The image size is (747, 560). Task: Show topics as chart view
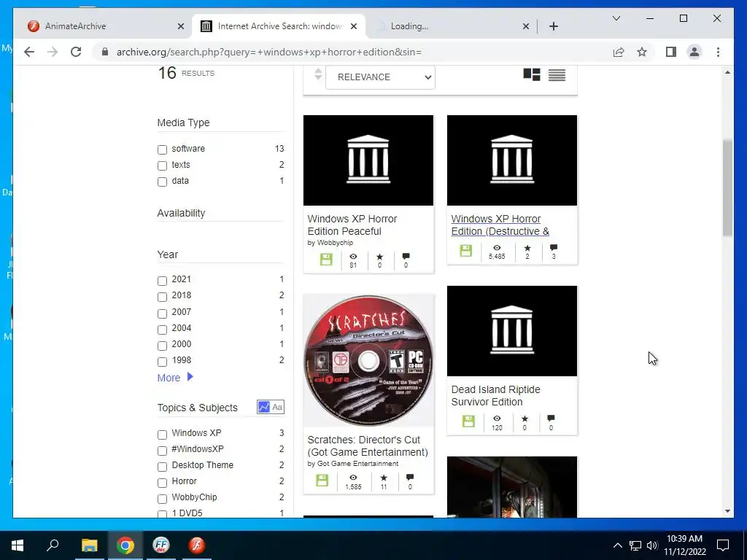[x=263, y=407]
